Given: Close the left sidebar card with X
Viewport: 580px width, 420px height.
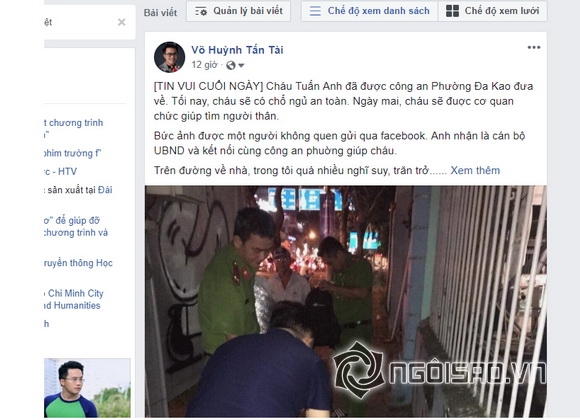Looking at the screenshot, I should click(122, 22).
